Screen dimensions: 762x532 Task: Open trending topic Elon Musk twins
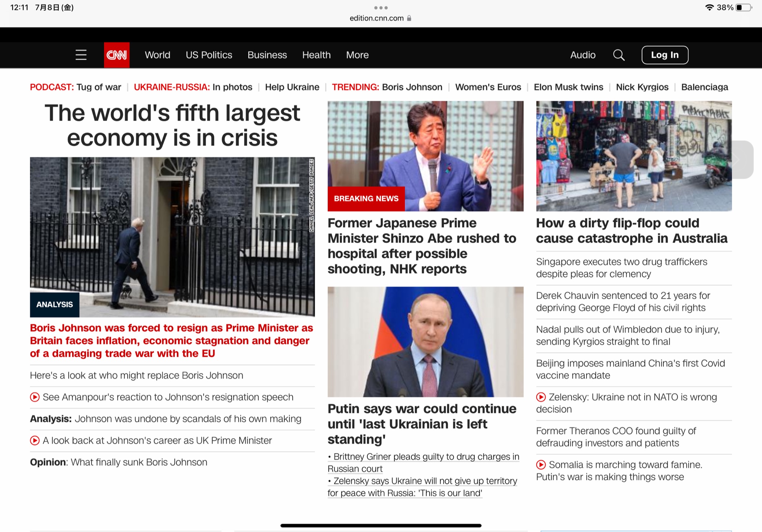(x=568, y=87)
